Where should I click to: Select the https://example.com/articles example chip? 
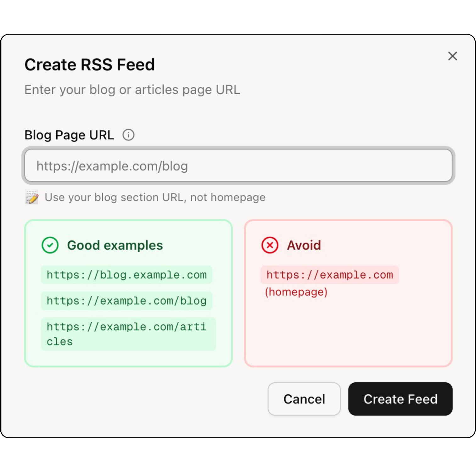coord(127,334)
